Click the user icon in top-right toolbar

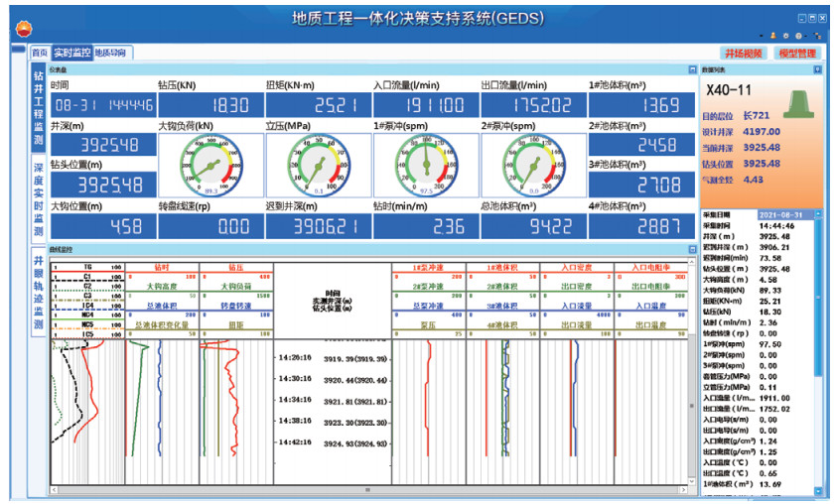[774, 36]
